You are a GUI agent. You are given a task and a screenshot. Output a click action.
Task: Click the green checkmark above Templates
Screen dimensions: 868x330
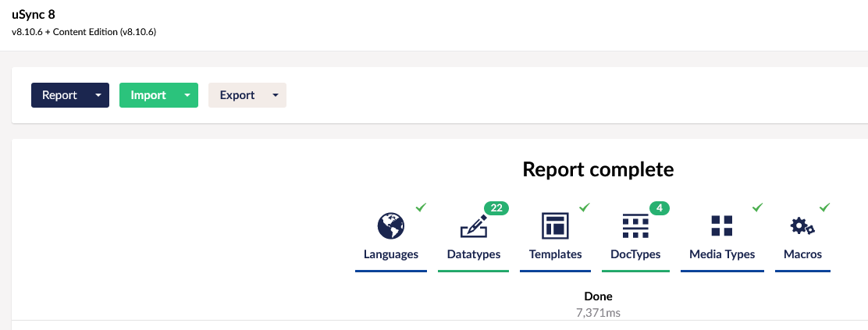[x=585, y=207]
